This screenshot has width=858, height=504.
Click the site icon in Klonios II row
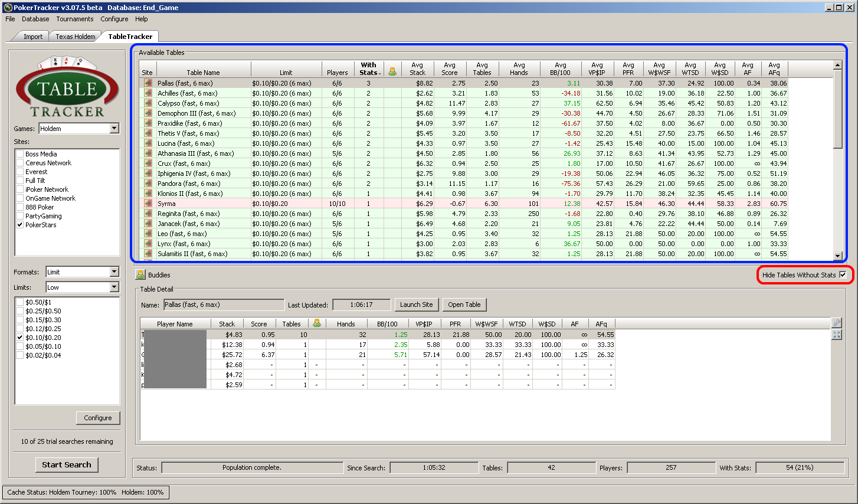pyautogui.click(x=148, y=194)
